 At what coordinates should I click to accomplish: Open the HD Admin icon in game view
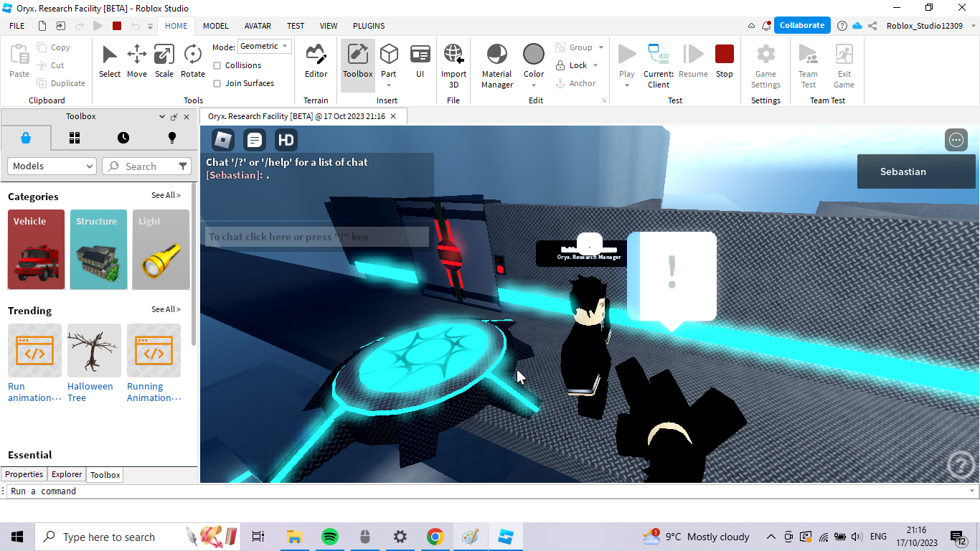pos(286,140)
